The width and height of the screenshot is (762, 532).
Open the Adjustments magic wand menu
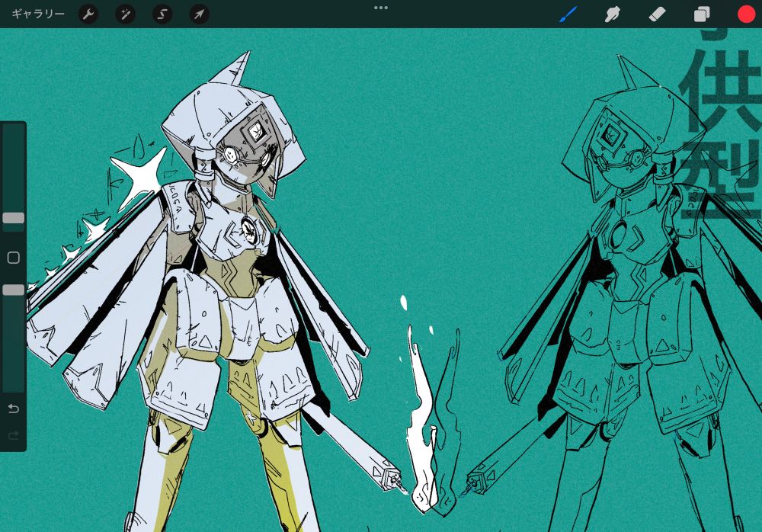pos(126,14)
